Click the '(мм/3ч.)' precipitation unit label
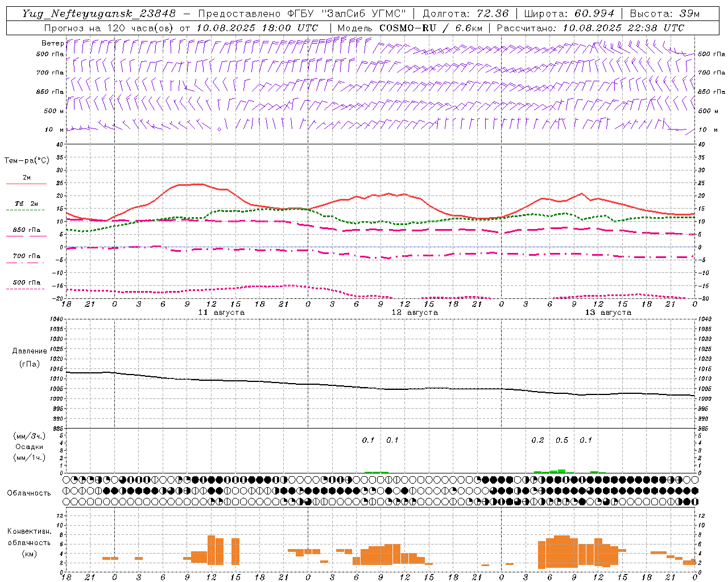The width and height of the screenshot is (728, 582). [29, 436]
